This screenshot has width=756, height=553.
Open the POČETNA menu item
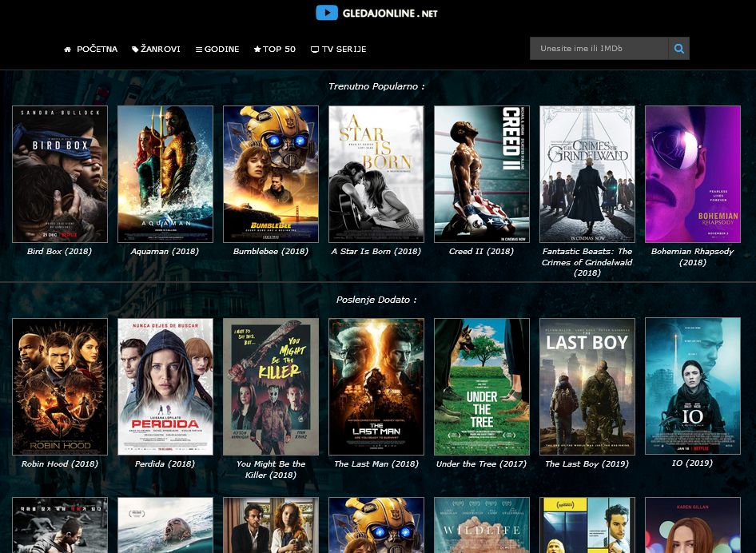96,49
